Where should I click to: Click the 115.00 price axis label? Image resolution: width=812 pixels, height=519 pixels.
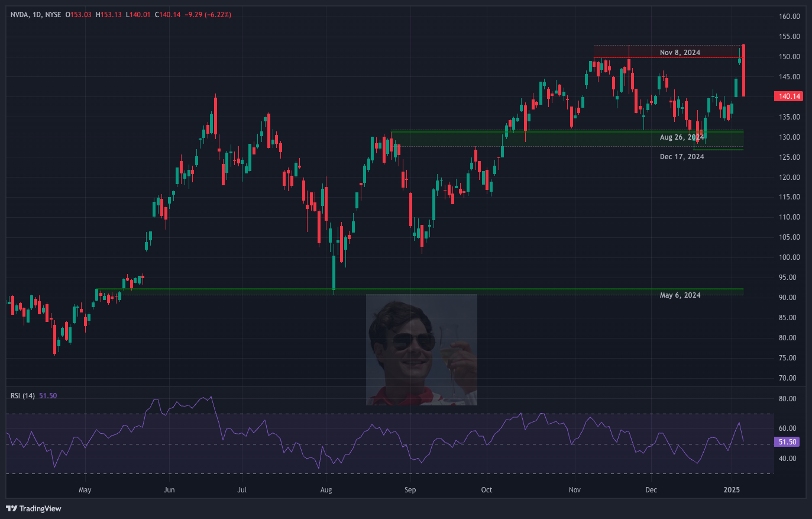click(x=789, y=197)
